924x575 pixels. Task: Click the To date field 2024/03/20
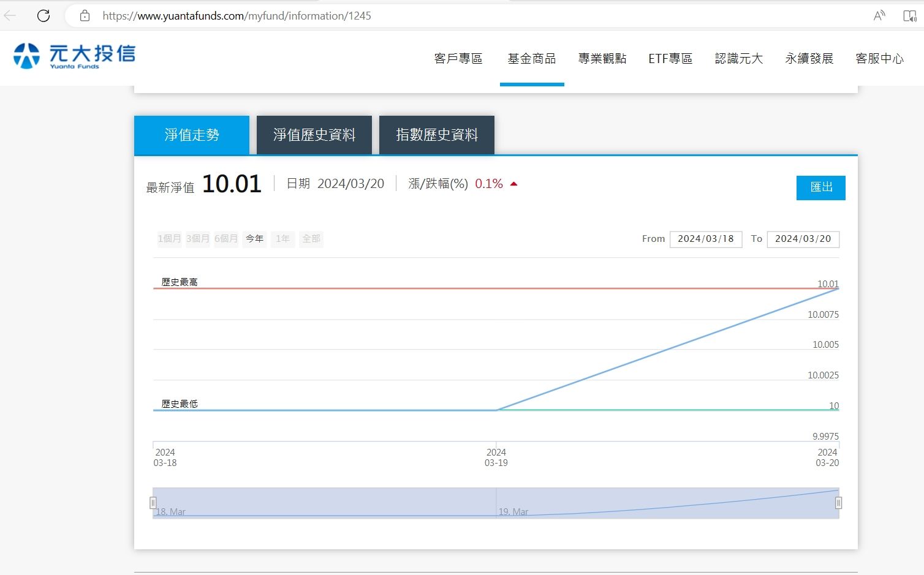pos(803,239)
